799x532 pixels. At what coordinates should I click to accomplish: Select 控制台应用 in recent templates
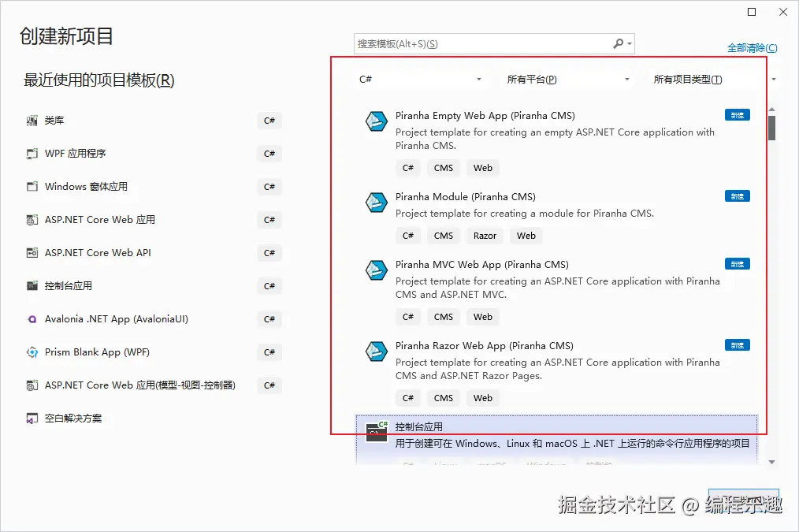(x=154, y=286)
